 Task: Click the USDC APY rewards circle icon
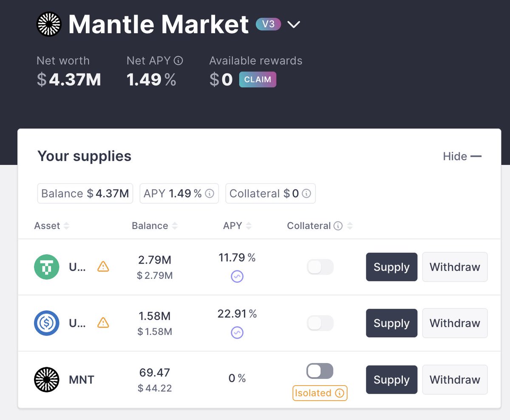pyautogui.click(x=237, y=333)
